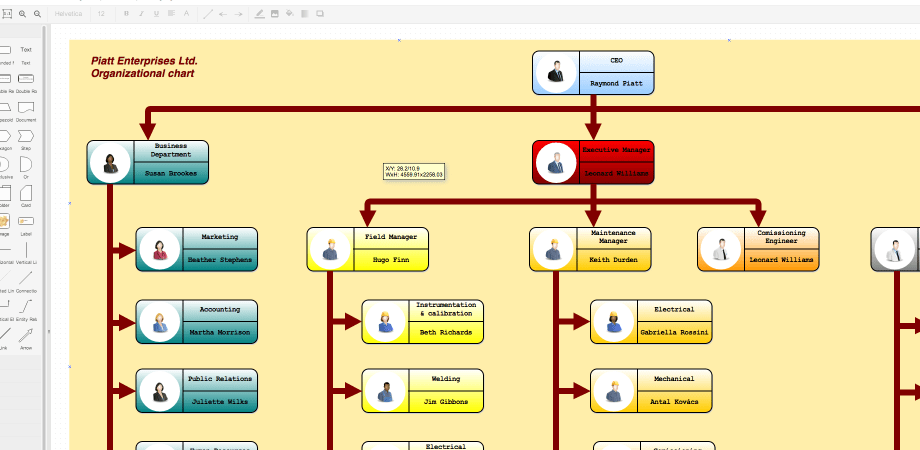The width and height of the screenshot is (920, 450).
Task: Pick the Document shape in palette
Action: (26, 107)
